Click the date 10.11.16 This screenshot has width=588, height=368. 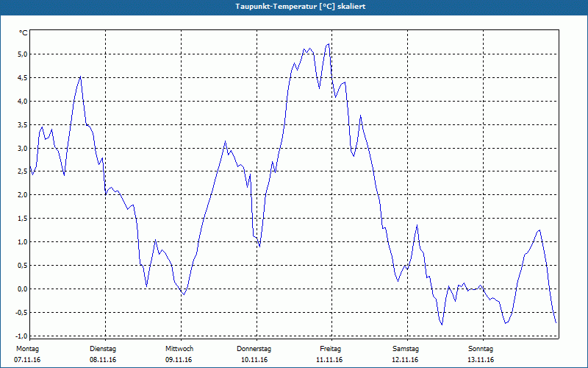point(254,360)
